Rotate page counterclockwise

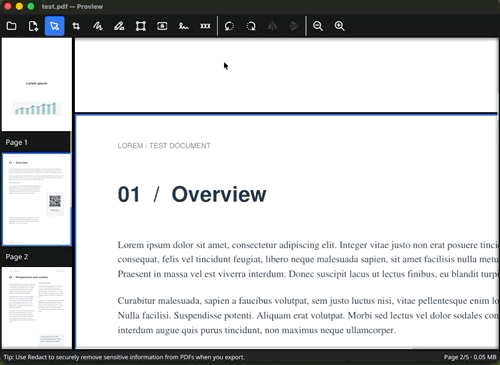(x=229, y=26)
